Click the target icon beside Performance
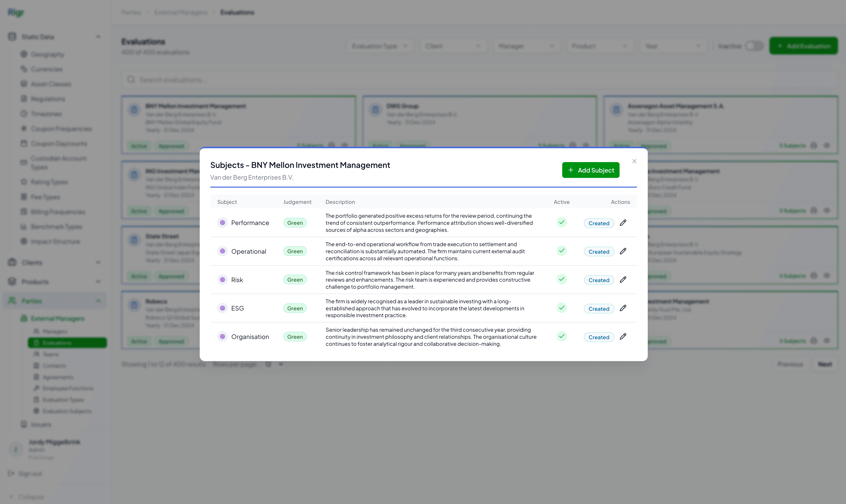Viewport: 846px width, 504px height. [x=222, y=223]
